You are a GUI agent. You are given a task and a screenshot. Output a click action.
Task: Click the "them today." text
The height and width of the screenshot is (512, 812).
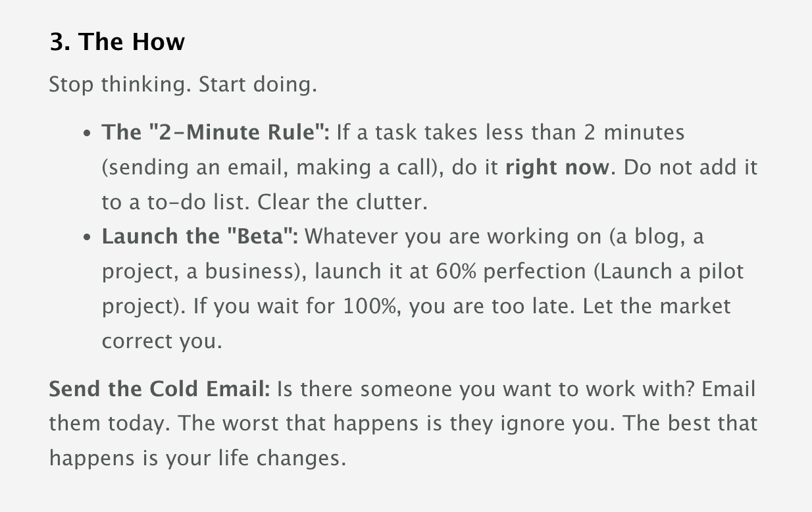point(109,423)
